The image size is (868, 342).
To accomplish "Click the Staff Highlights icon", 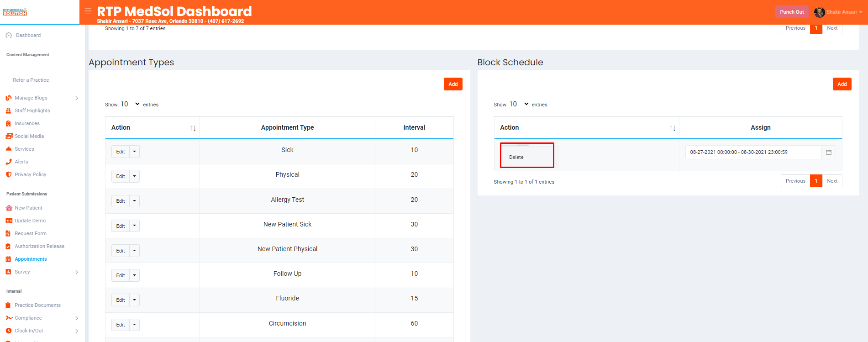I will coord(8,110).
